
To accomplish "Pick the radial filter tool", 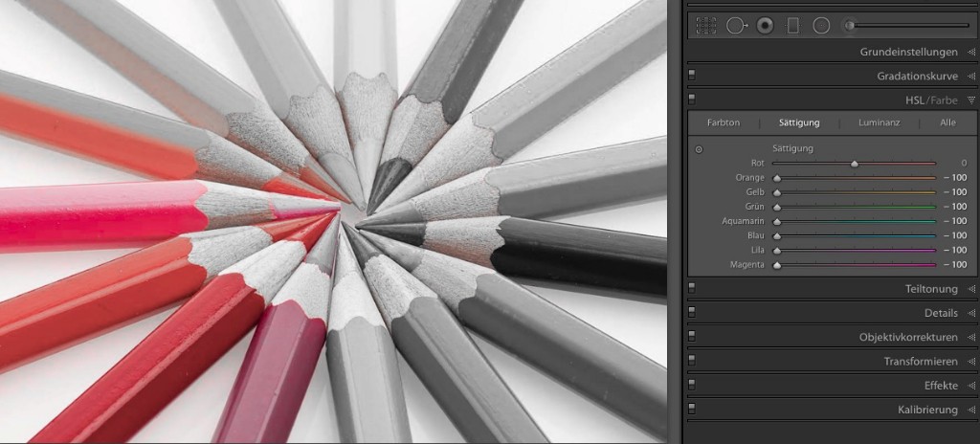I will (821, 26).
